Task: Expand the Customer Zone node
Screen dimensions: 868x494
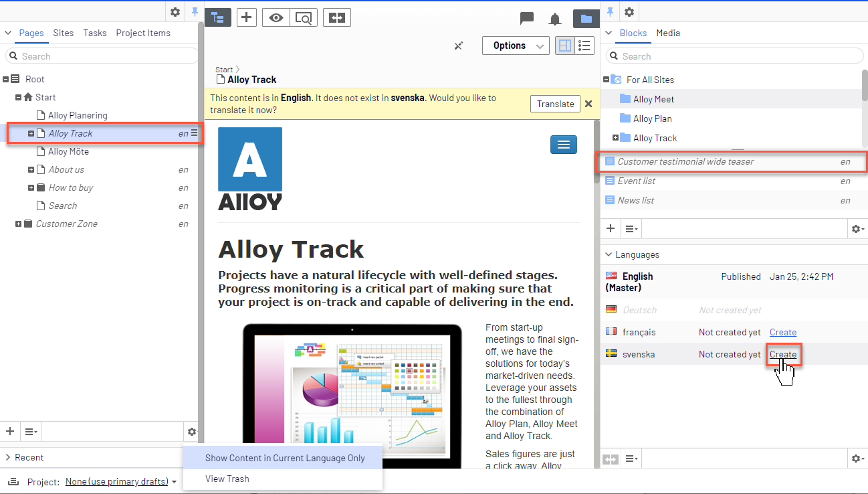Action: [x=19, y=224]
